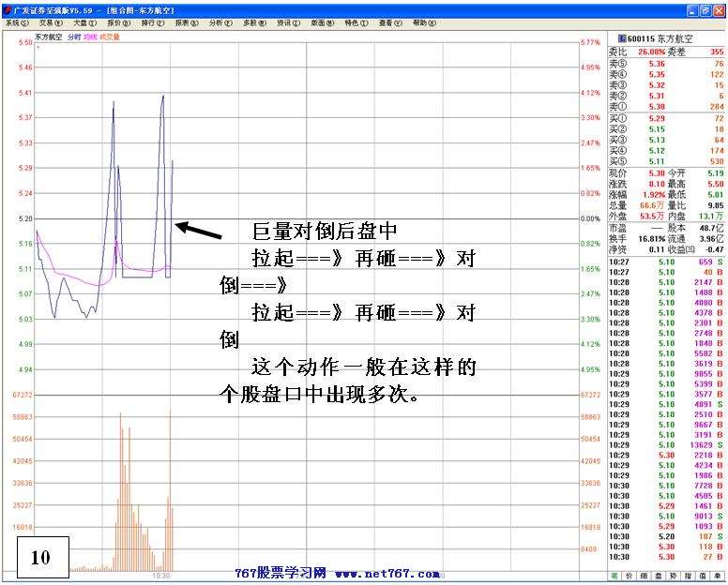Screen dimensions: 728x585
Task: Switch to the 值 tab
Action: (x=703, y=576)
